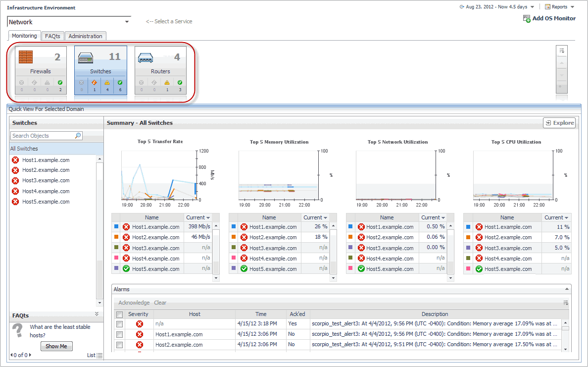Click the Switches warning status icon
This screenshot has width=588, height=367.
tap(107, 83)
